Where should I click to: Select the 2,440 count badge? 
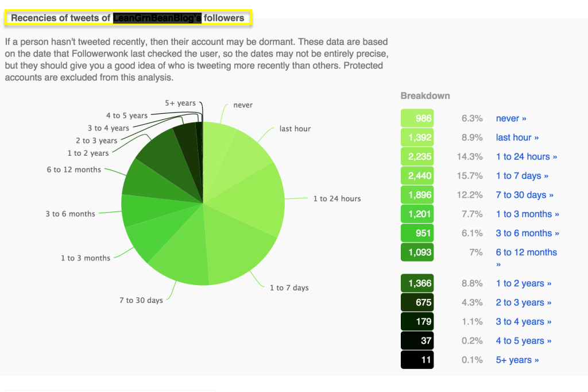point(417,176)
